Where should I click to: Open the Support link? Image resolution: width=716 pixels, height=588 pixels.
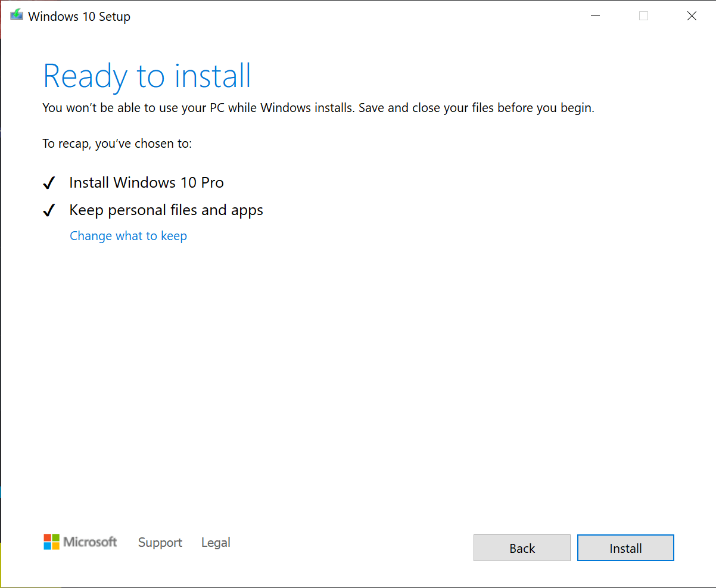(160, 542)
